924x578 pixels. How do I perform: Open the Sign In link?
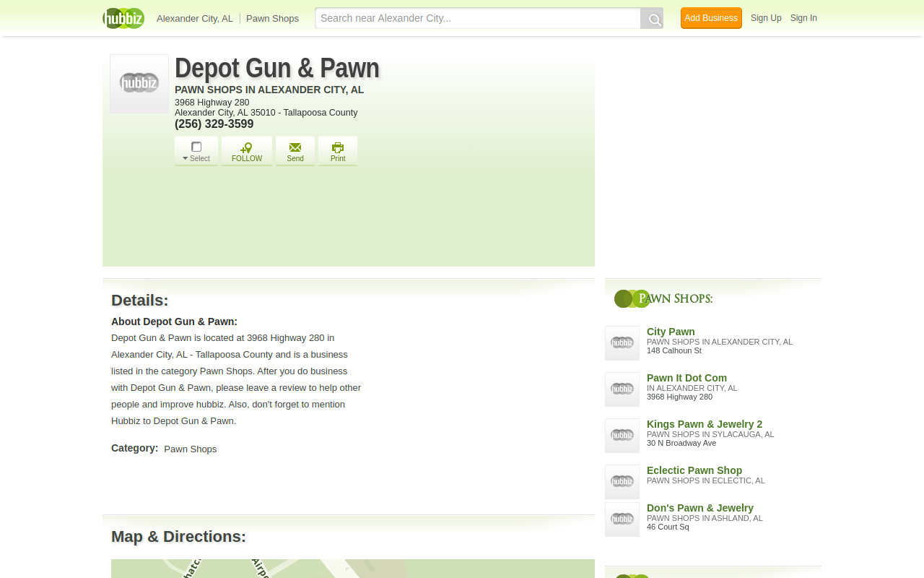(803, 18)
